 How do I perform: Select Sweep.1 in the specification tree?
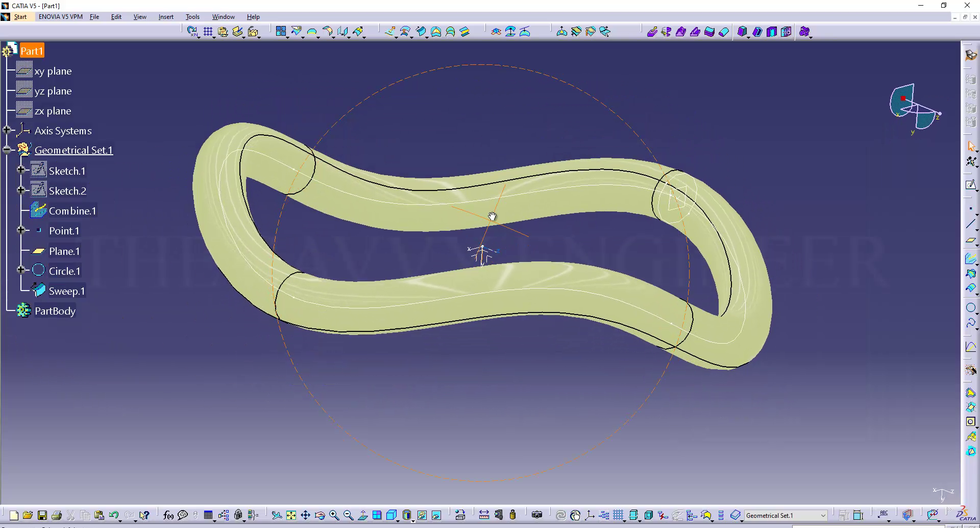tap(66, 291)
